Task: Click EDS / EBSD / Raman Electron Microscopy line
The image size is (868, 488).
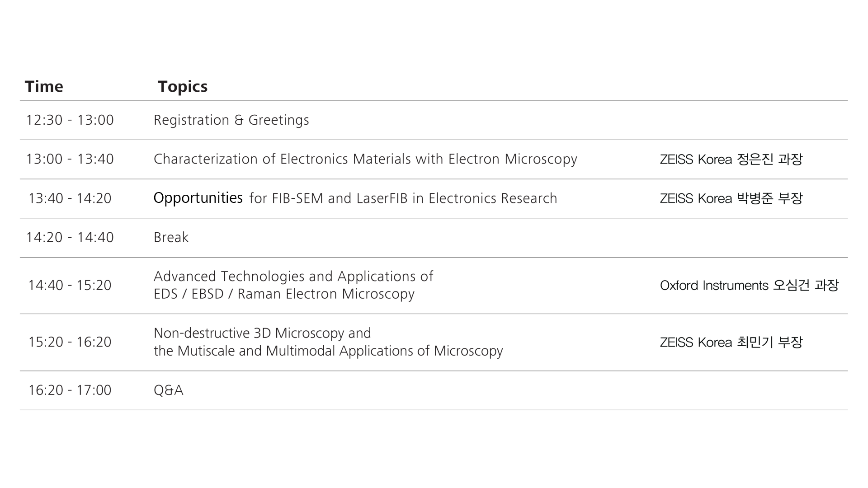Action: [x=284, y=294]
